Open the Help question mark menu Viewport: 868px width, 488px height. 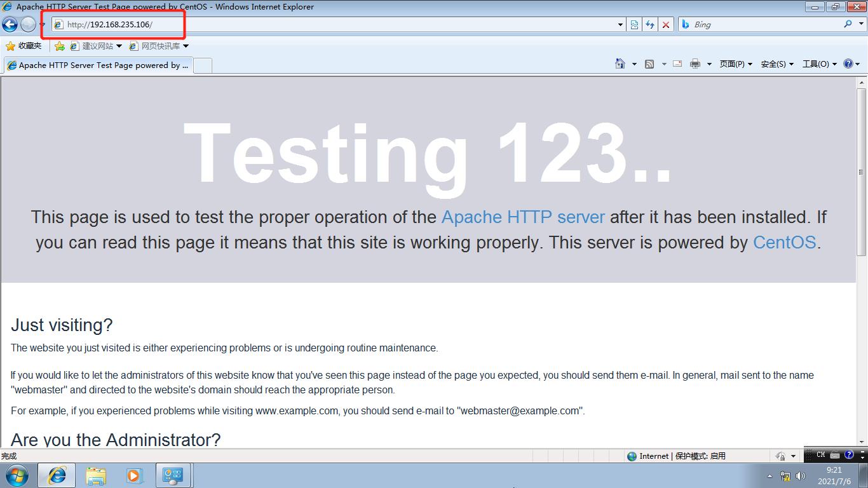(x=851, y=64)
